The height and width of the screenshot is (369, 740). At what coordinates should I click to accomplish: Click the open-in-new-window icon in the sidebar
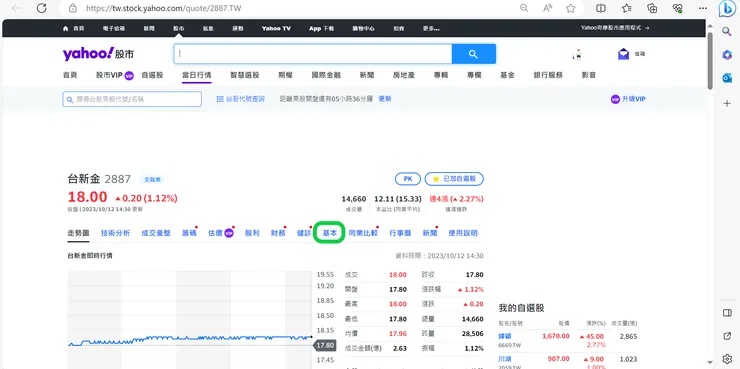pyautogui.click(x=727, y=335)
